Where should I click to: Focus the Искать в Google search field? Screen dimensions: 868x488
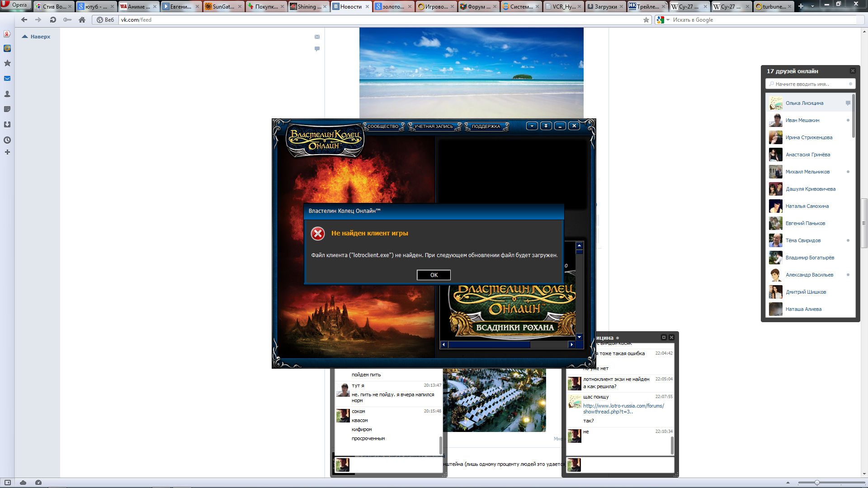point(764,20)
